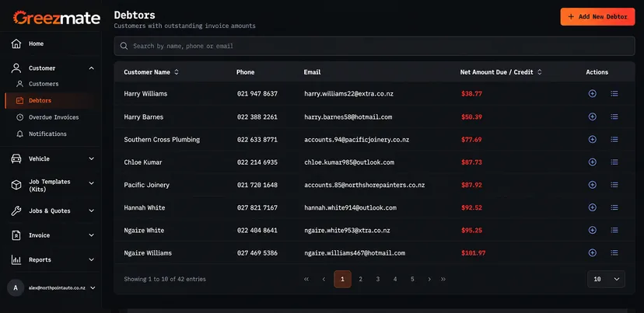Collapse the Customer sidebar section
644x313 pixels.
click(91, 68)
